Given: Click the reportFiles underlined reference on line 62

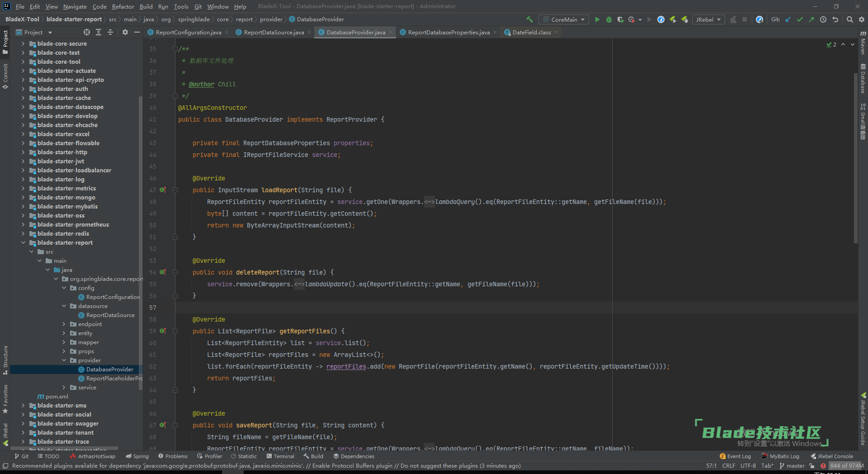Looking at the screenshot, I should (346, 366).
